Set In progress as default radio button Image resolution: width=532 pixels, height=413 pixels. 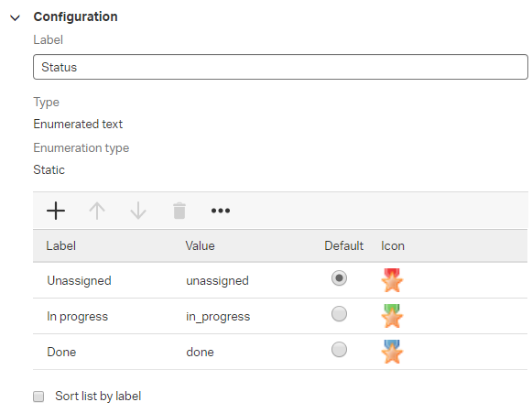(x=339, y=314)
